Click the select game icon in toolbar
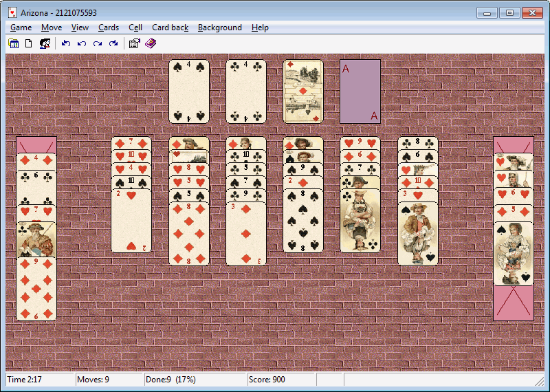This screenshot has height=392, width=550. 13,43
